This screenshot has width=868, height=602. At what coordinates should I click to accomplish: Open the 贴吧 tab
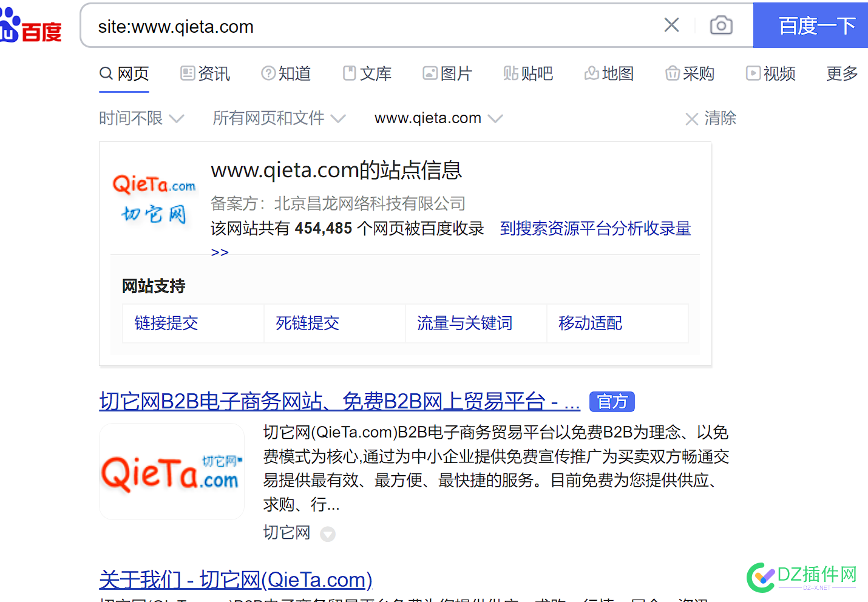[x=528, y=73]
